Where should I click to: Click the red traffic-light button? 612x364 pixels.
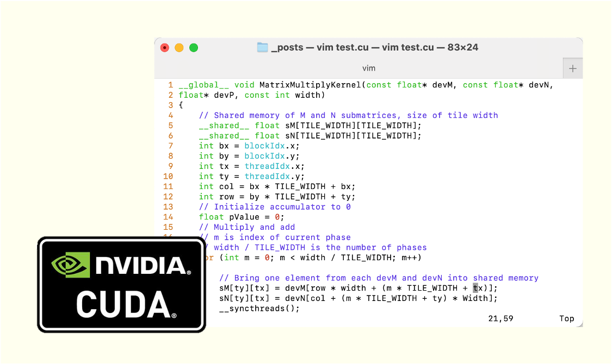tap(164, 47)
